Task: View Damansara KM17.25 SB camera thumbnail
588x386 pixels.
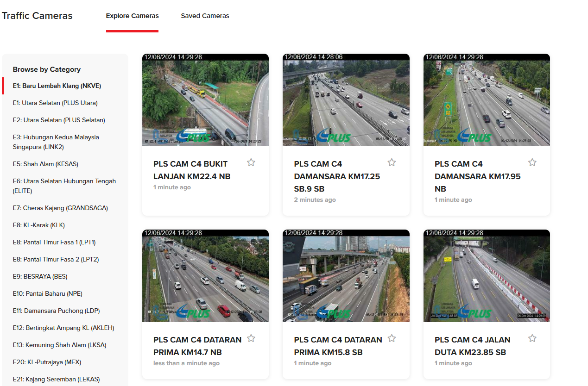Action: [346, 100]
